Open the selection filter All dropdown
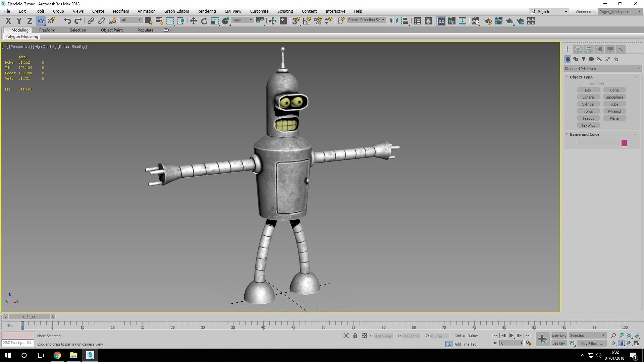Image resolution: width=644 pixels, height=362 pixels. 131,20
